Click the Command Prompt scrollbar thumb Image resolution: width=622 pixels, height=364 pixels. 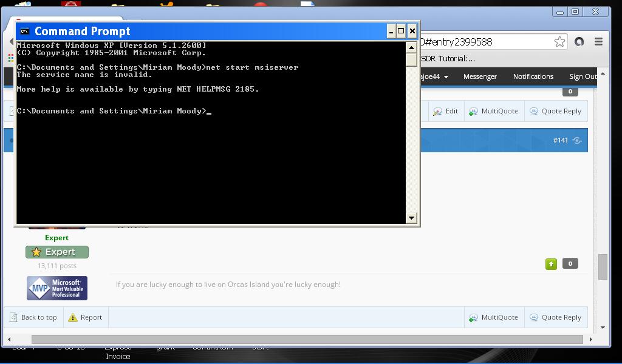tap(411, 60)
